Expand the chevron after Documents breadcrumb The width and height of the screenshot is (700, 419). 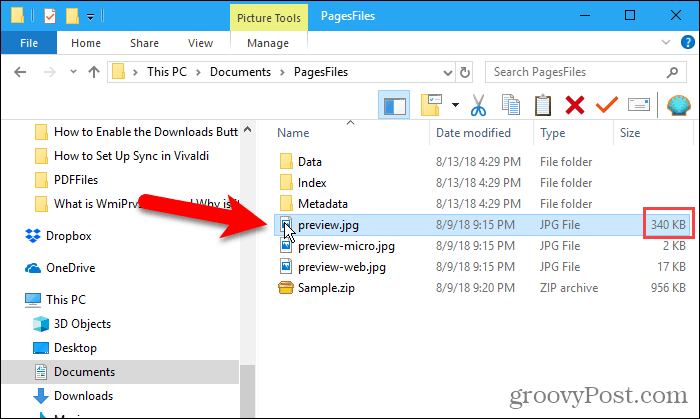282,72
